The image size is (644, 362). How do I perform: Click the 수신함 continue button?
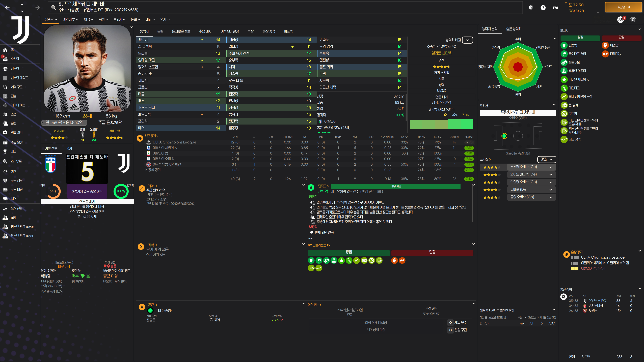pyautogui.click(x=624, y=7)
